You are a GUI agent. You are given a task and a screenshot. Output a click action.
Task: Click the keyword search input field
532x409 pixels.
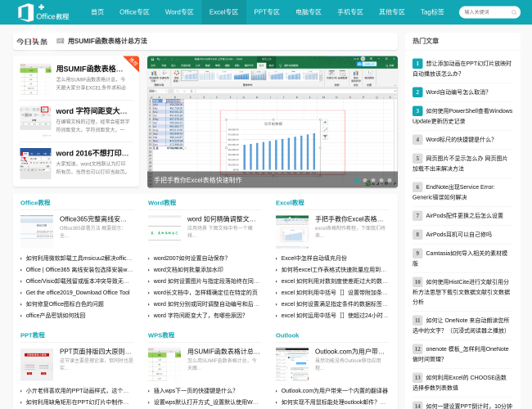(485, 12)
